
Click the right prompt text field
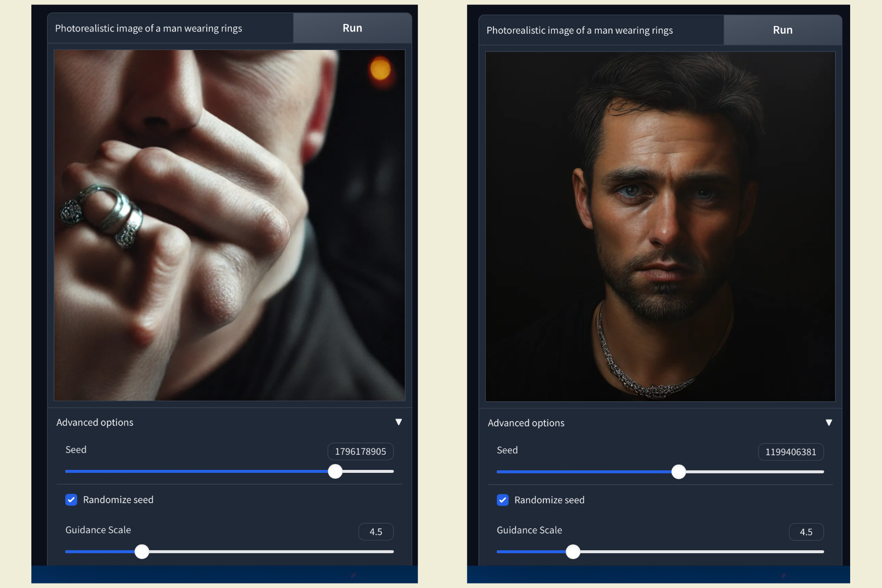coord(601,30)
